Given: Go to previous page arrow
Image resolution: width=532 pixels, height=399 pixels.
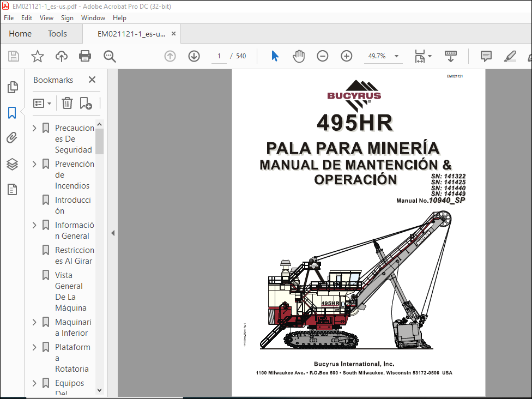Looking at the screenshot, I should coord(170,56).
